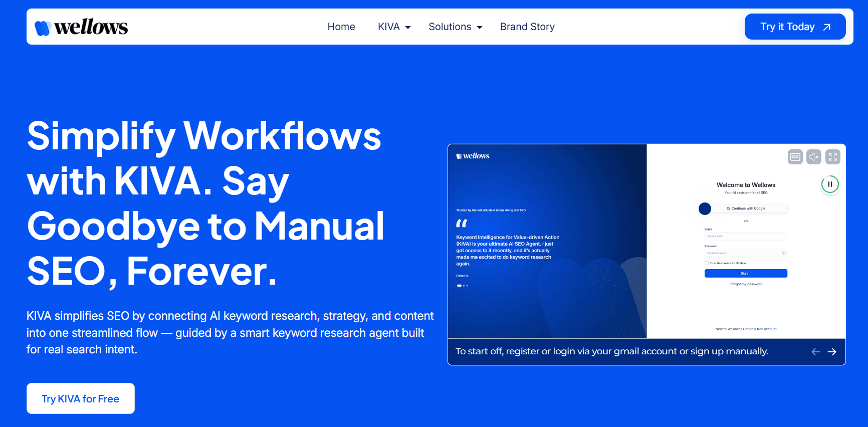Image resolution: width=868 pixels, height=427 pixels.
Task: Click the arrow icon on Try it Today
Action: point(827,27)
